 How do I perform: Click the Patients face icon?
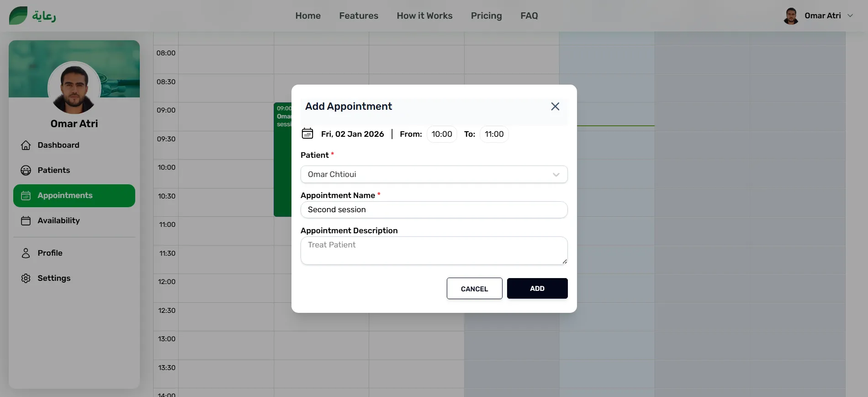pyautogui.click(x=26, y=170)
